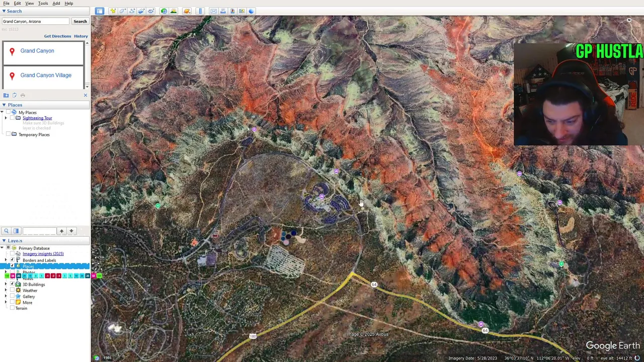The height and width of the screenshot is (362, 644).
Task: Enable the Imagery insights (2025) layer checkbox
Action: coord(12,253)
